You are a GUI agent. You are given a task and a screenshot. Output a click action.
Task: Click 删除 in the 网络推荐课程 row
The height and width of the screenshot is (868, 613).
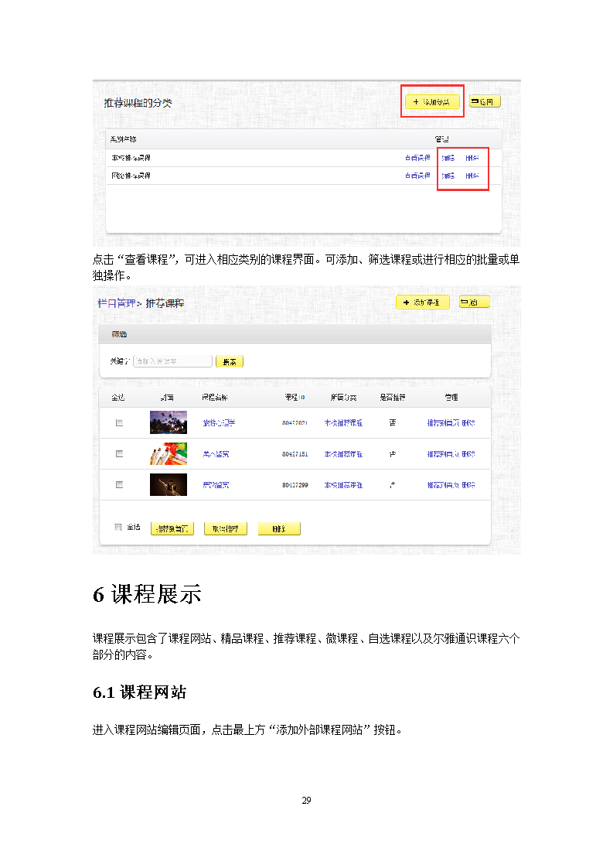[472, 176]
